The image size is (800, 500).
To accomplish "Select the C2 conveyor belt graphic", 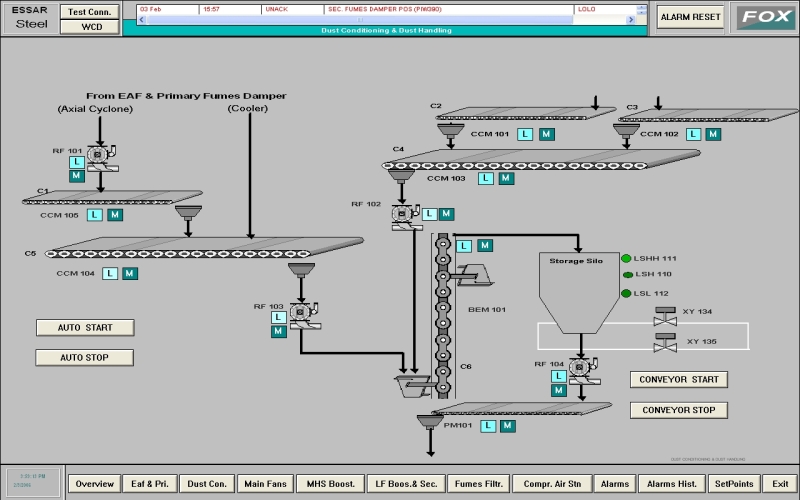I will pos(526,114).
